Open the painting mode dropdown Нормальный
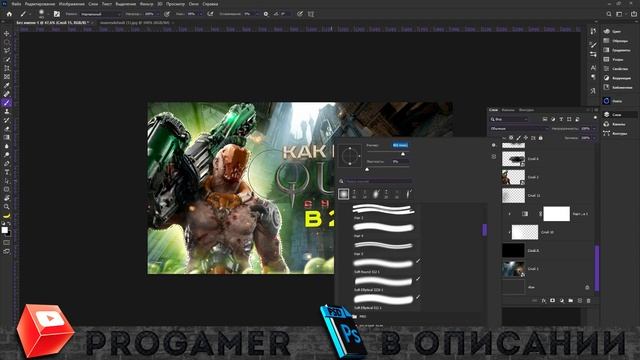The height and width of the screenshot is (360, 640). 100,14
